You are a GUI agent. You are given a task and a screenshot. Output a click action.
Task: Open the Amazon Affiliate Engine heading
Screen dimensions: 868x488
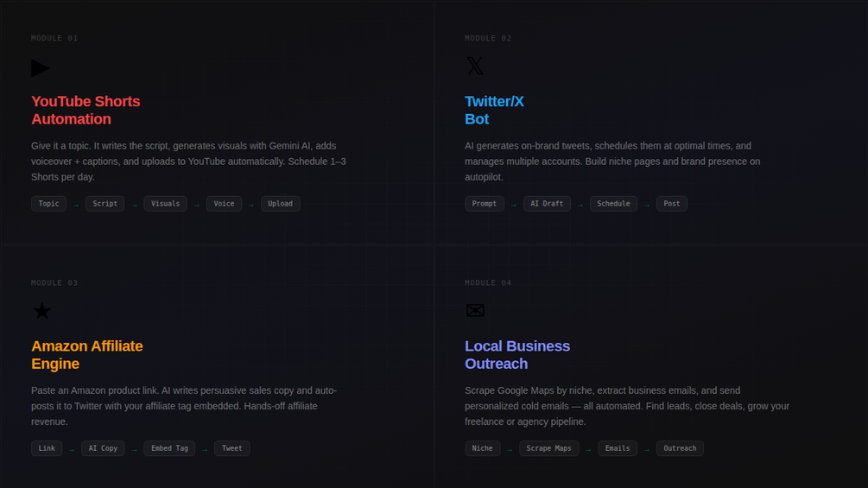(x=87, y=355)
